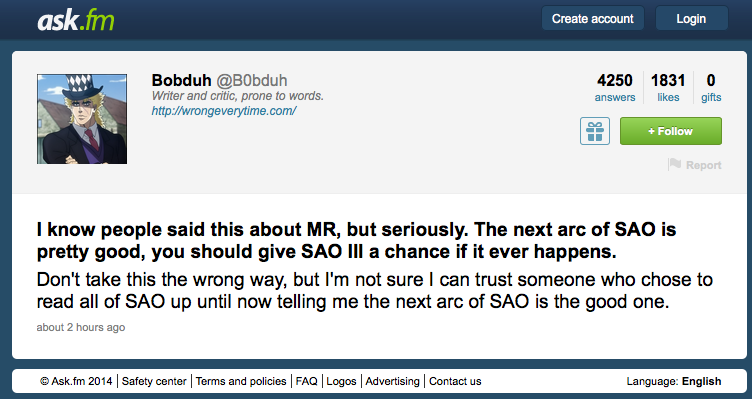This screenshot has height=399, width=752.
Task: Follow Bobduh with the green button
Action: tap(670, 131)
